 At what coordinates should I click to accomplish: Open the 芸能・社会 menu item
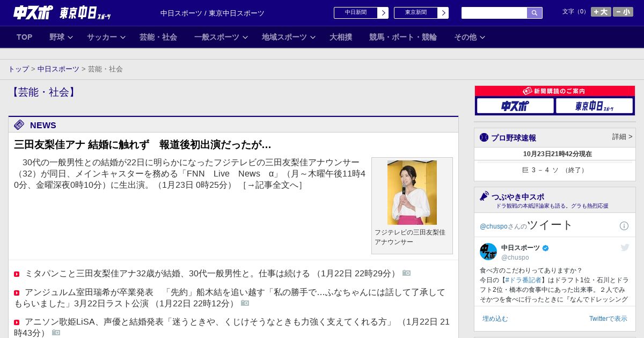158,37
